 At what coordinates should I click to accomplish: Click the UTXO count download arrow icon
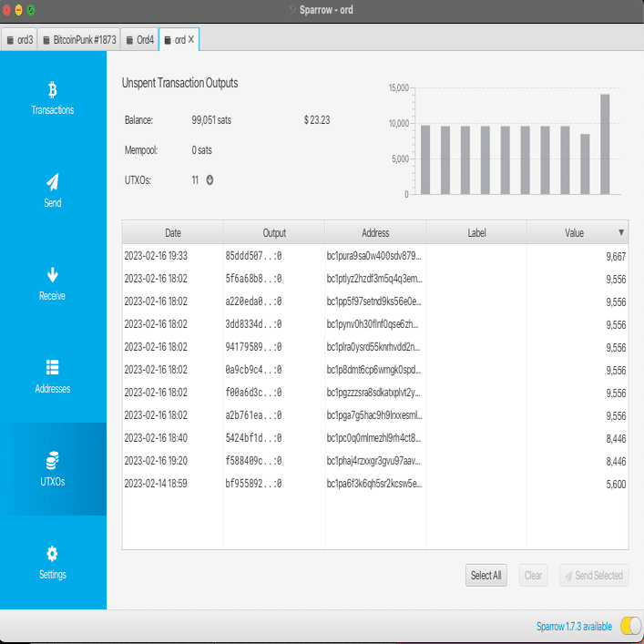tap(210, 179)
